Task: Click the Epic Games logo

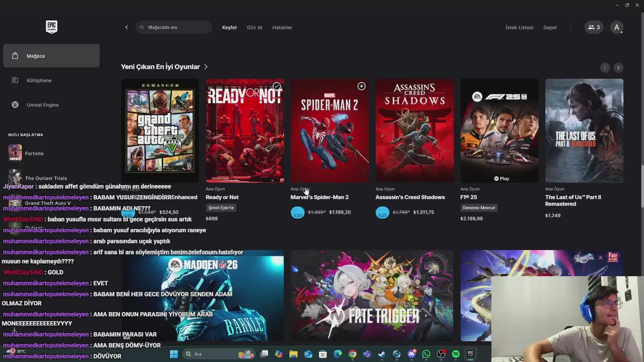Action: pyautogui.click(x=51, y=27)
